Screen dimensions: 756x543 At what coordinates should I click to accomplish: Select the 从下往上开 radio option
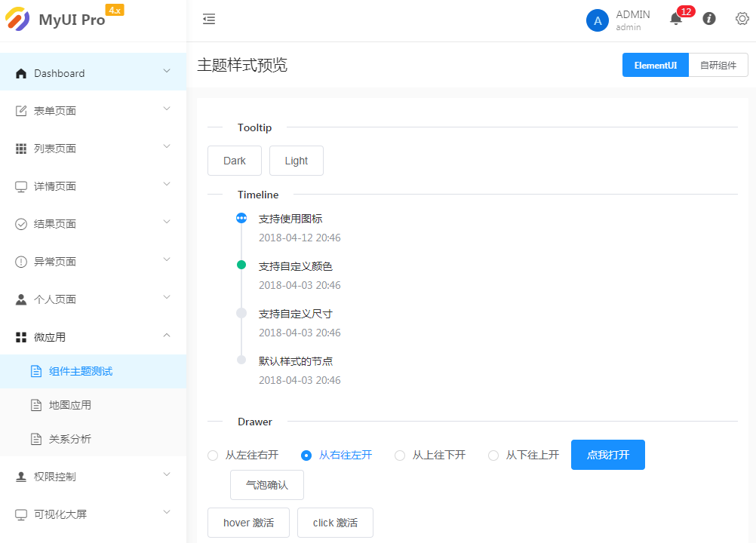pos(493,455)
